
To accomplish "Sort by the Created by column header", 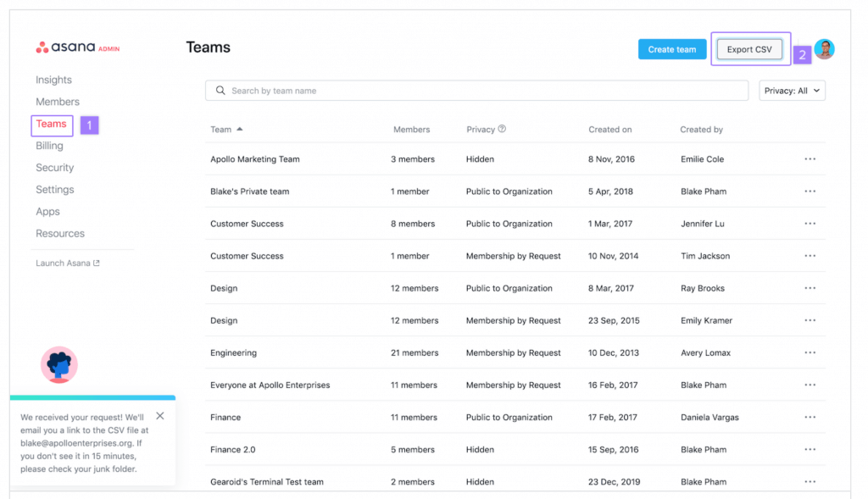I will point(701,130).
